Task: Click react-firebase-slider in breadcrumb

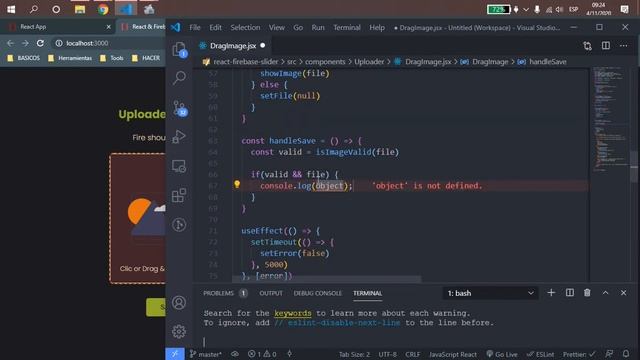Action: pyautogui.click(x=245, y=62)
